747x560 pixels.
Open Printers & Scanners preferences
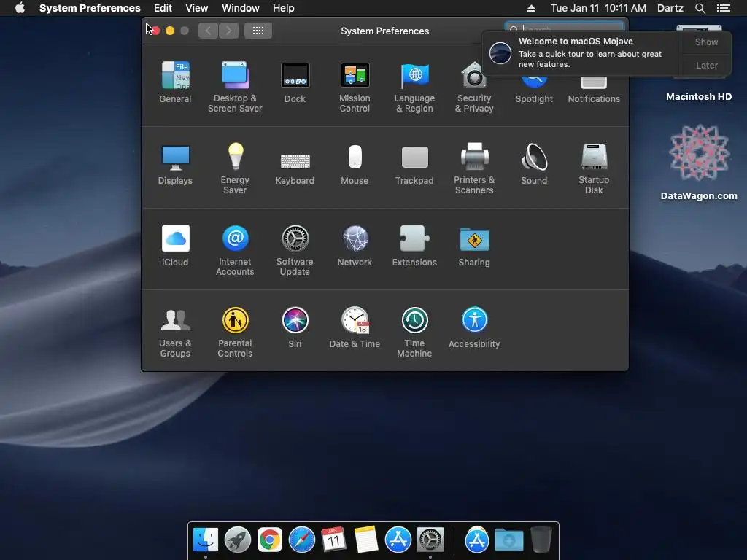[x=474, y=168]
